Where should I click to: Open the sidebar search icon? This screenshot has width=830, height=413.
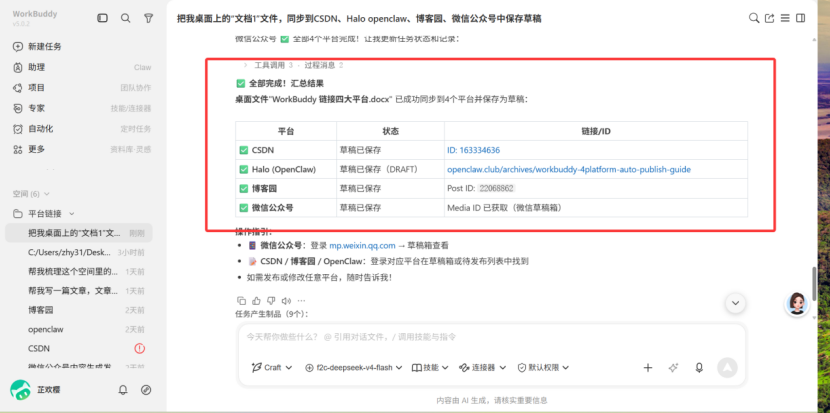click(125, 18)
